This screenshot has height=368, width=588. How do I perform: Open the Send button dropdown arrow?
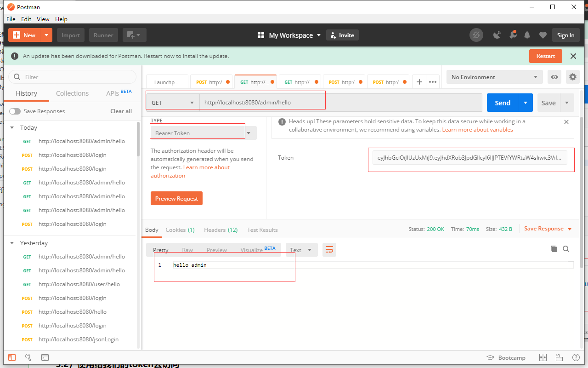click(x=526, y=103)
